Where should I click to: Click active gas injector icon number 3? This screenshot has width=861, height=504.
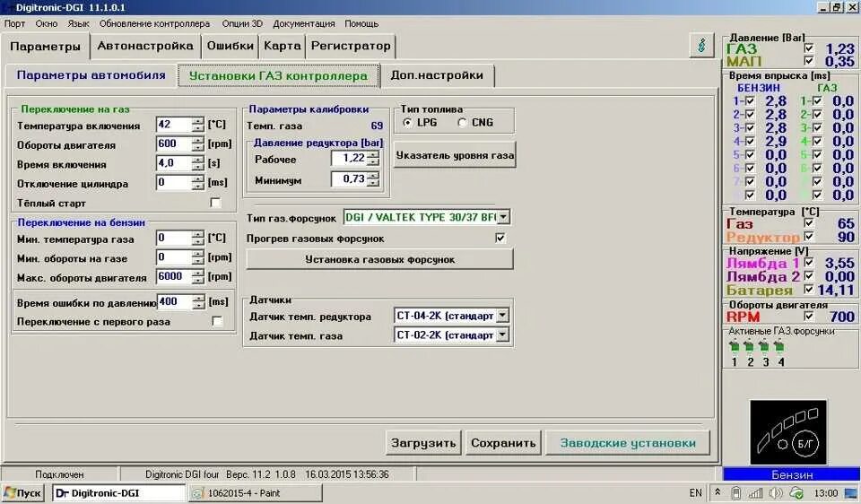(764, 346)
